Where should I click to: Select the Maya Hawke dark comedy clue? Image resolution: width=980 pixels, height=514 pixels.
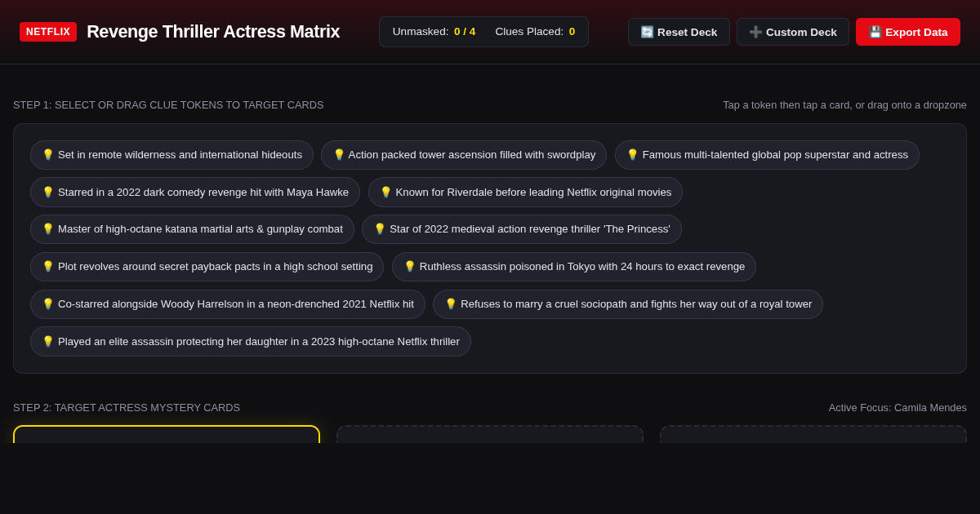[195, 193]
